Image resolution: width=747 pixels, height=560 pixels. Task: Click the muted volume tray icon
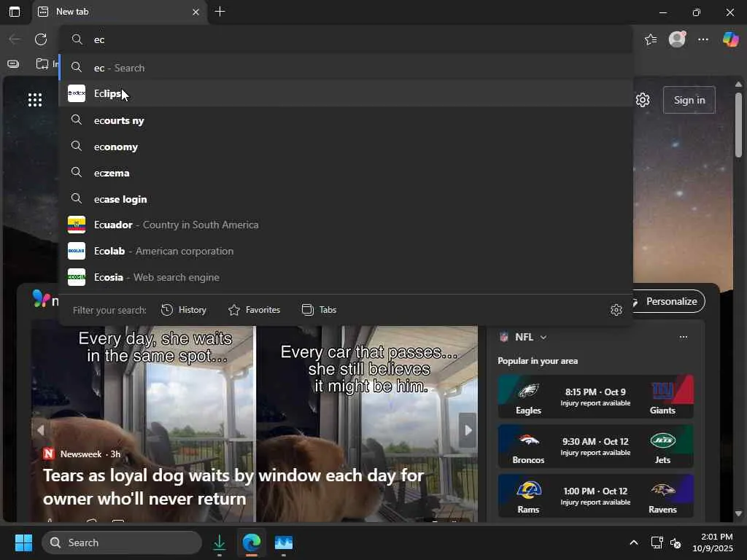676,542
